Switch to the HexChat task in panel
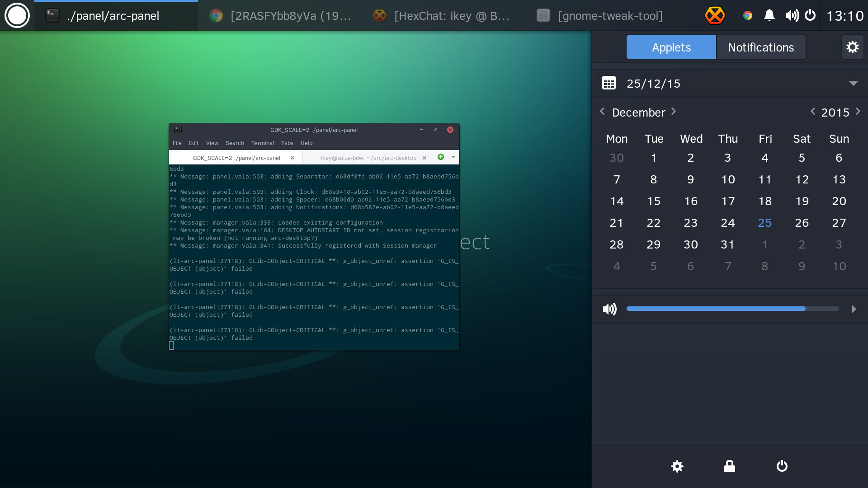868x488 pixels. 443,16
